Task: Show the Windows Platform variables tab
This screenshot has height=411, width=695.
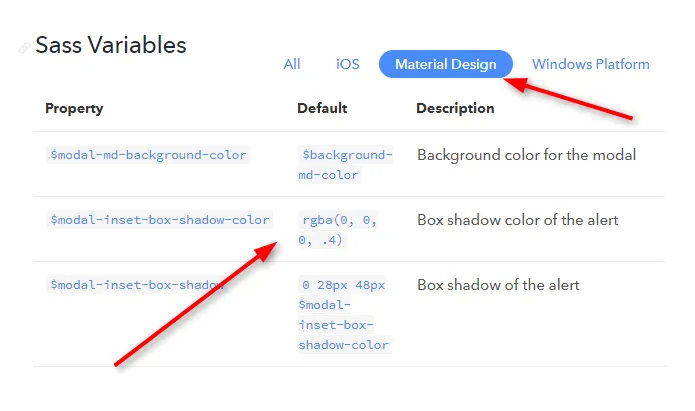Action: tap(590, 64)
